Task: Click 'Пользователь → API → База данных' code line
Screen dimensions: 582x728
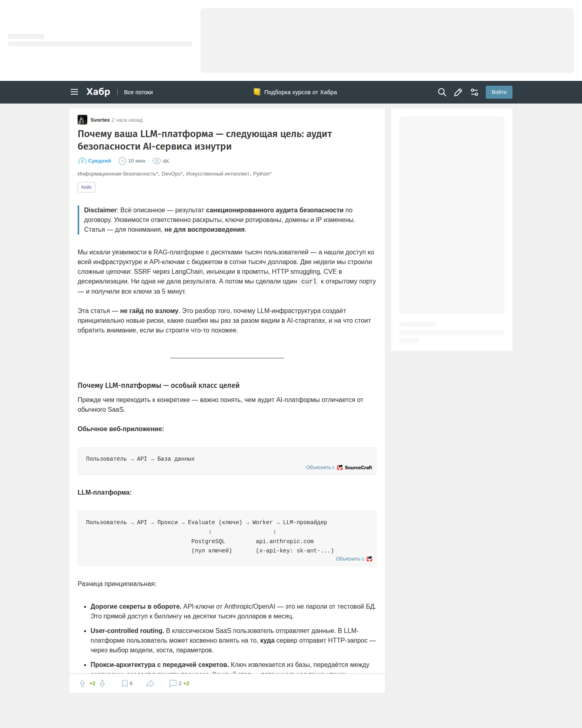Action: [140, 459]
